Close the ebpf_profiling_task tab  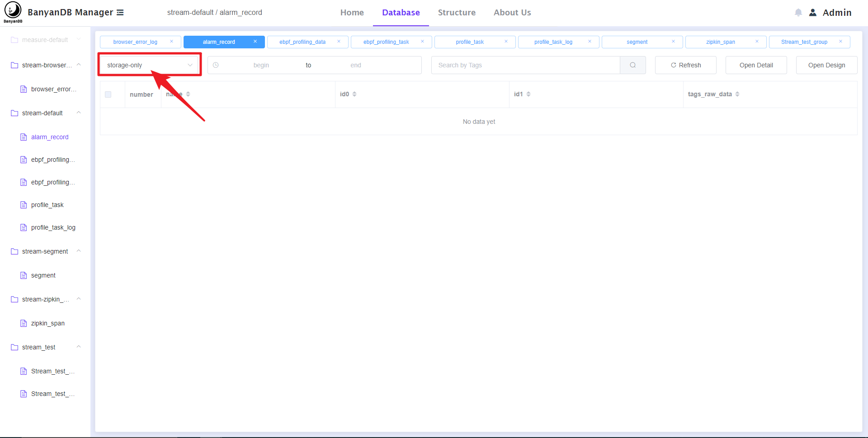click(x=422, y=42)
